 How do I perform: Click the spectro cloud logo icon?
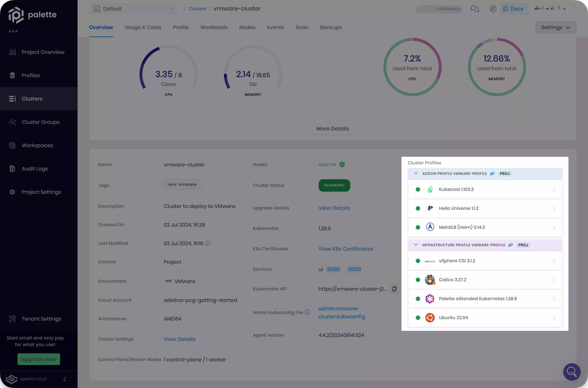[11, 379]
